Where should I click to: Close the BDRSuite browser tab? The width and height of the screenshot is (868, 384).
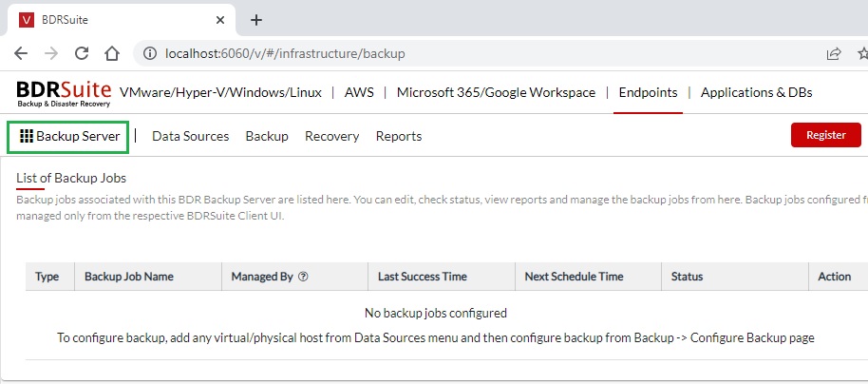219,20
